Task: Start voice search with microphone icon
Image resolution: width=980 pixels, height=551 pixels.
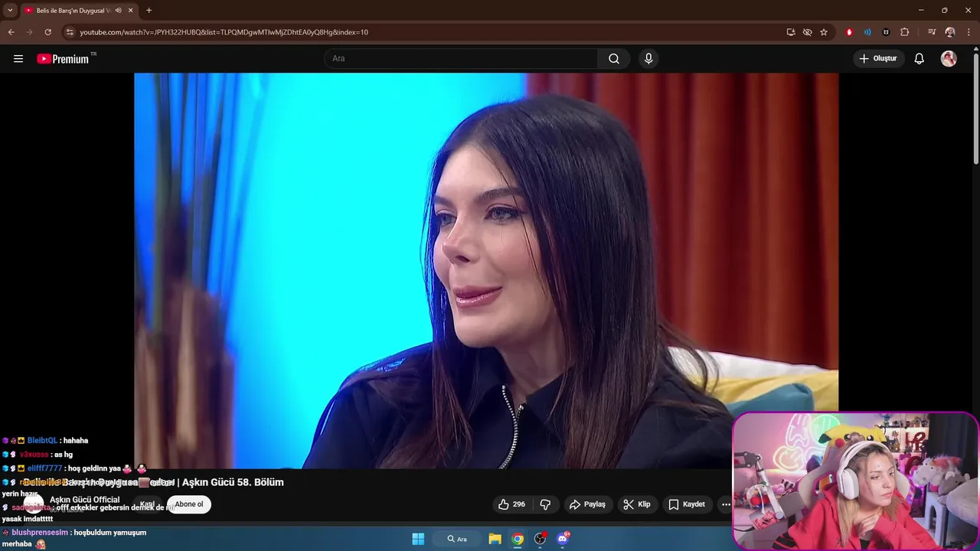Action: [648, 59]
